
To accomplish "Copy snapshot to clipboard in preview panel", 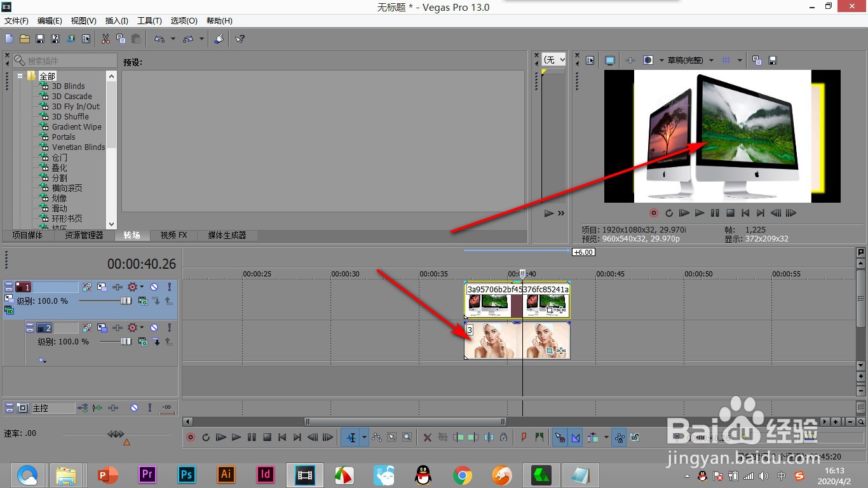I will (757, 60).
